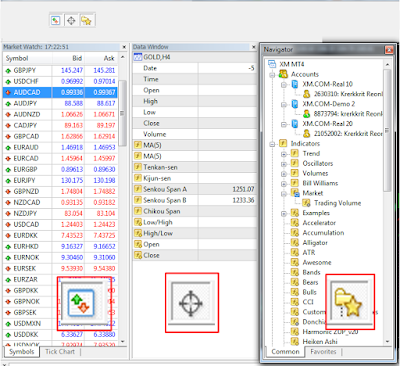Viewport: 400px width, 366px height.
Task: Select the Accelerator indicator
Action: (x=319, y=223)
